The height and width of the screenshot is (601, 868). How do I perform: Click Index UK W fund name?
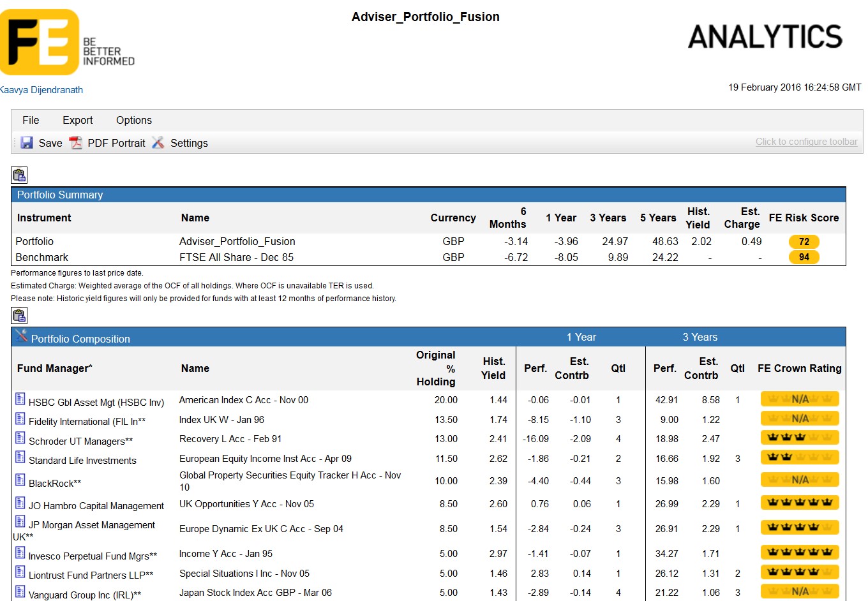221,420
